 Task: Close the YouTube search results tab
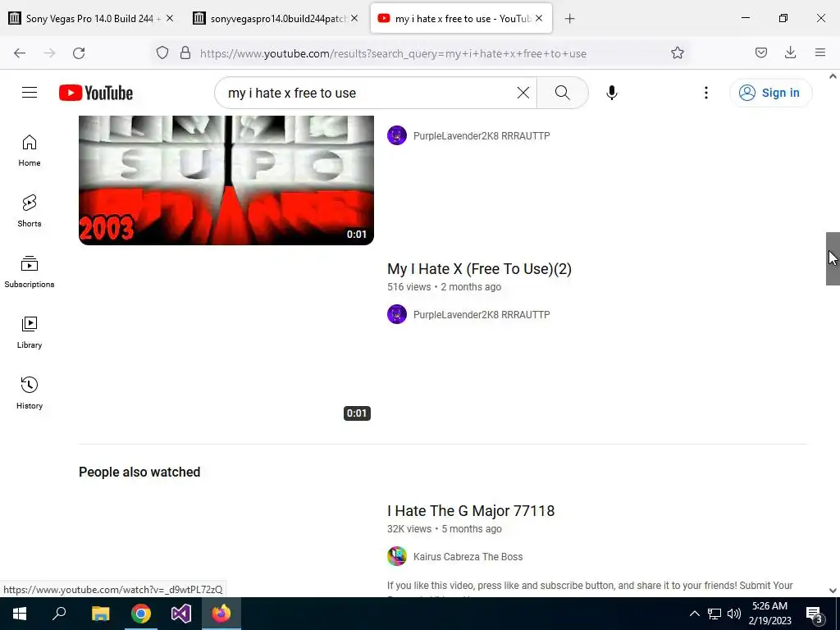point(539,18)
